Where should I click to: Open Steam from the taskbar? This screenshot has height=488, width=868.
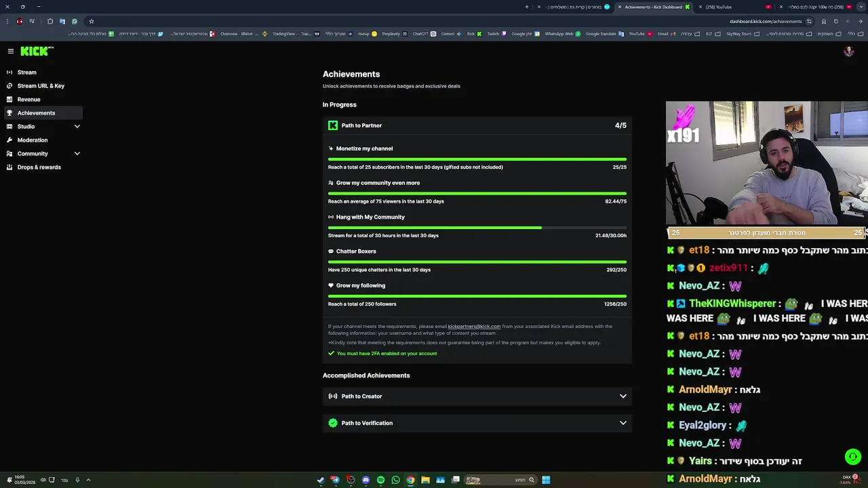(321, 480)
